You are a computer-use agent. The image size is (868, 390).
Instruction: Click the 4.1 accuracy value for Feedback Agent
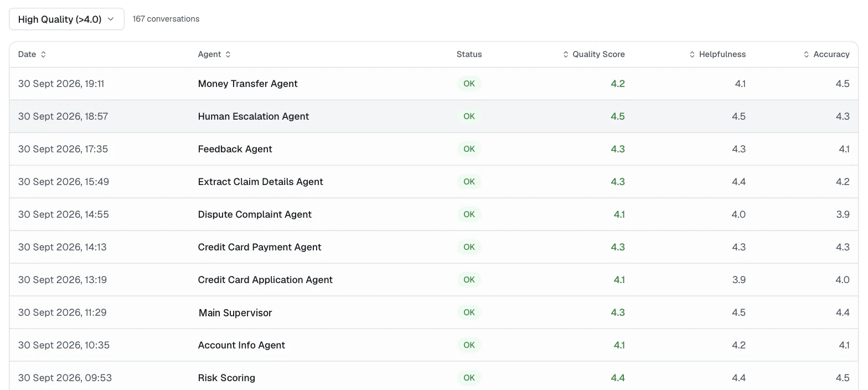coord(844,149)
